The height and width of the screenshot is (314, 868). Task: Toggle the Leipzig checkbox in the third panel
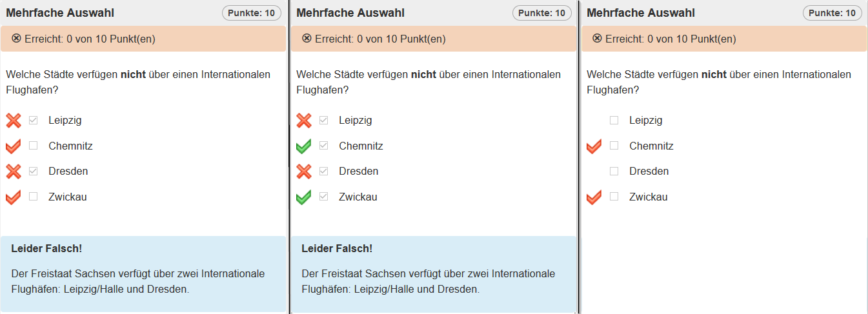[x=614, y=121]
